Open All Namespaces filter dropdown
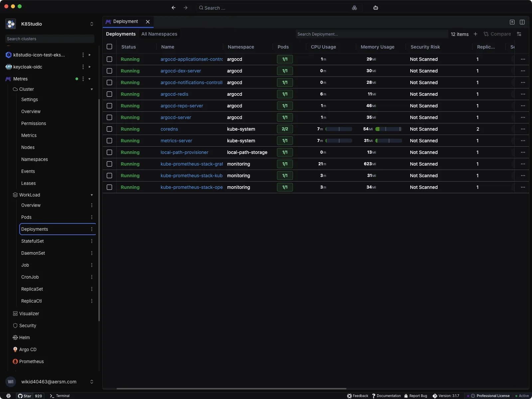 (159, 34)
